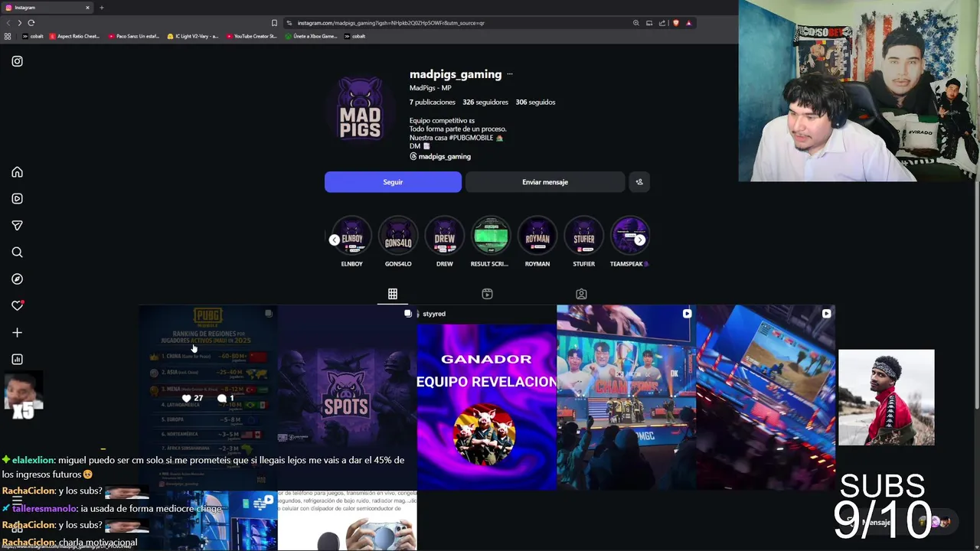
Task: Open Brave Shields lion icon
Action: click(675, 23)
